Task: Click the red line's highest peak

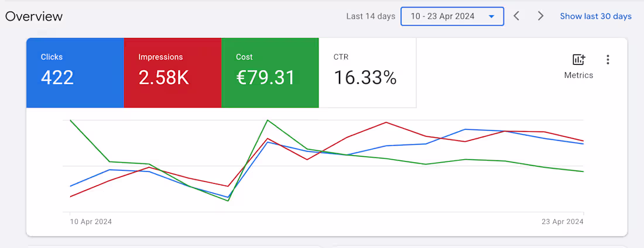Action: [386, 122]
